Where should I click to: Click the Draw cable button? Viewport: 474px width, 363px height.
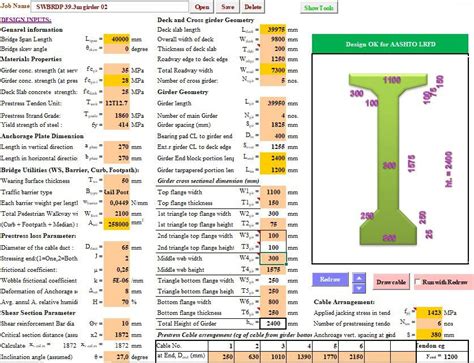click(x=391, y=282)
